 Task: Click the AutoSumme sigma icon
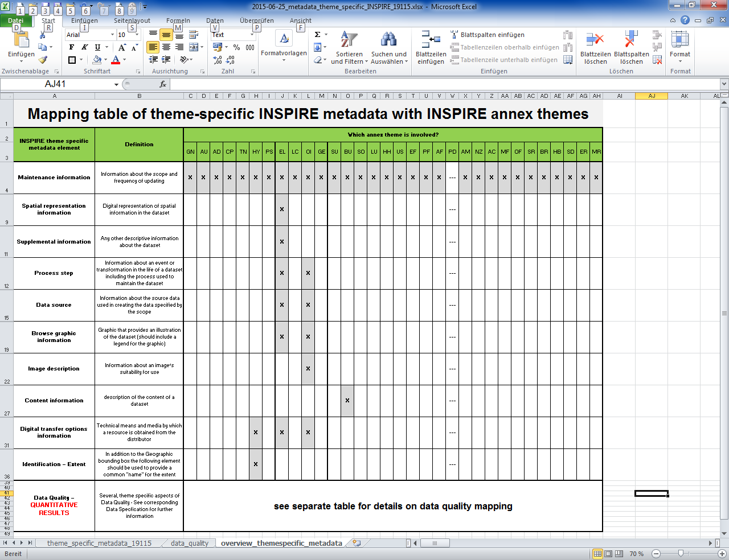[x=317, y=33]
